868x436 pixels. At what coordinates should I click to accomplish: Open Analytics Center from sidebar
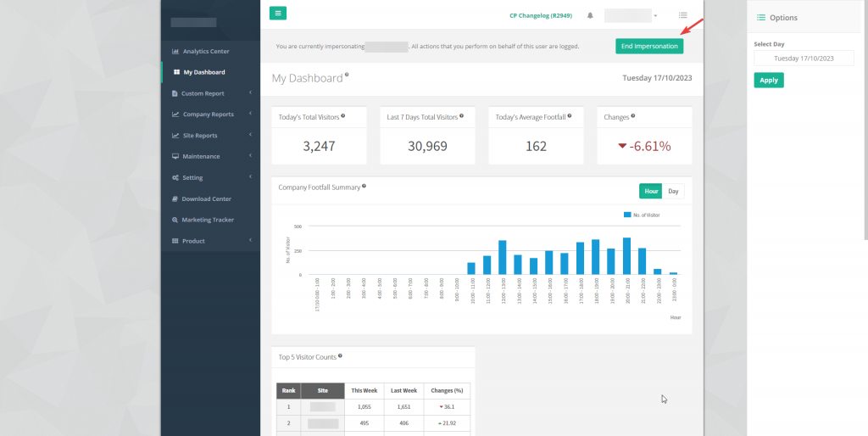point(206,52)
